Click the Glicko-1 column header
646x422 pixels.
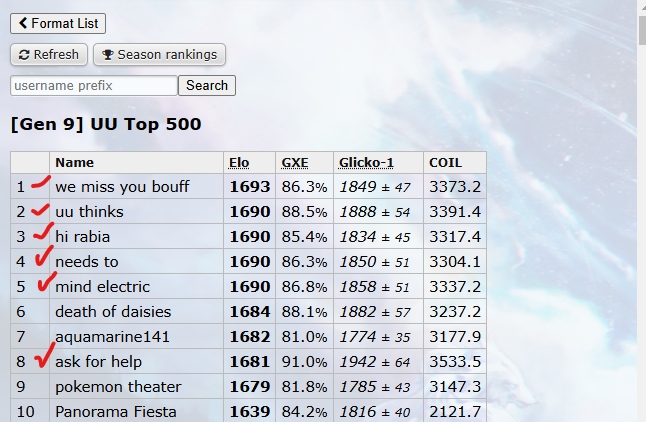tap(366, 162)
